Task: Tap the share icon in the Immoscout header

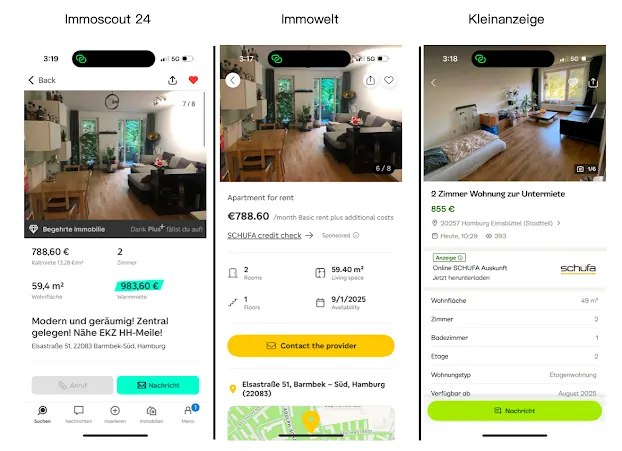Action: 173,80
